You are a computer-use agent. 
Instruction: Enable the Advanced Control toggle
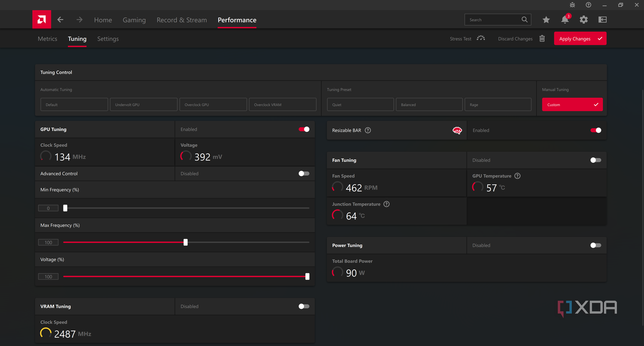[x=304, y=173]
